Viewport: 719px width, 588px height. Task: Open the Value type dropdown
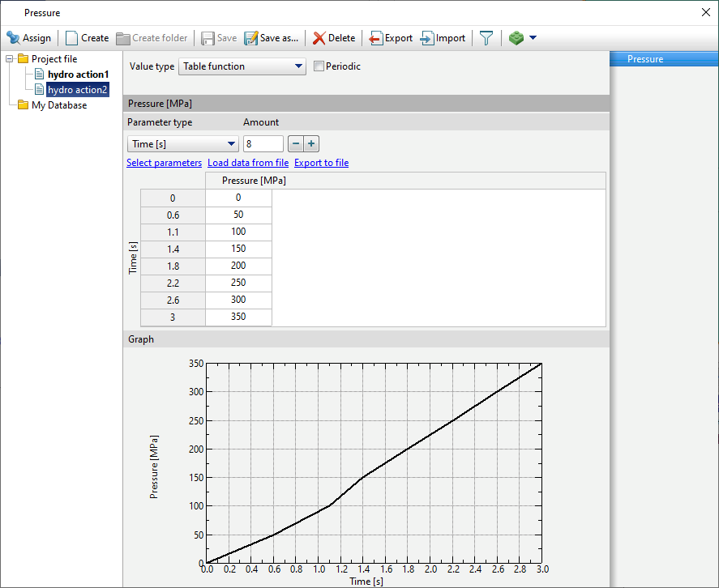click(x=242, y=66)
